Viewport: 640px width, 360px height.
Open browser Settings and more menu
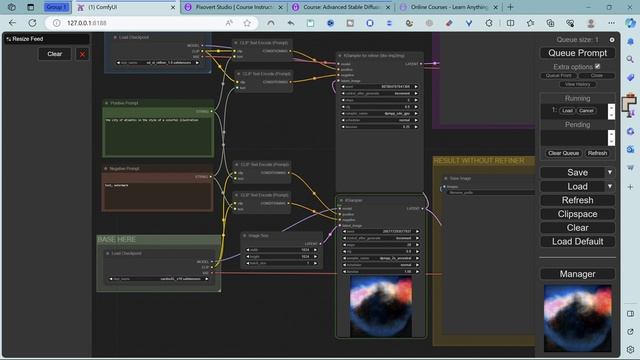[x=611, y=23]
